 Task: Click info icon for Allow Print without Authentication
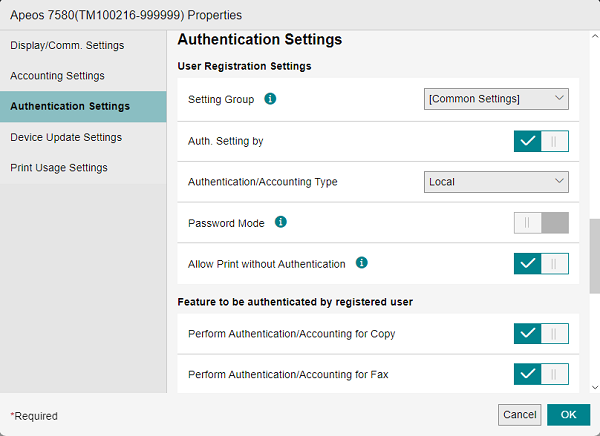tap(362, 263)
